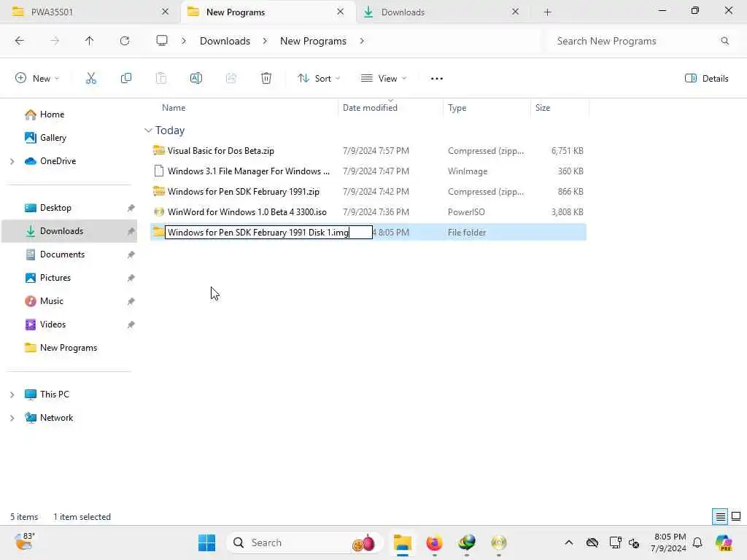Image resolution: width=747 pixels, height=560 pixels.
Task: Show hidden system tray icons
Action: point(569,542)
